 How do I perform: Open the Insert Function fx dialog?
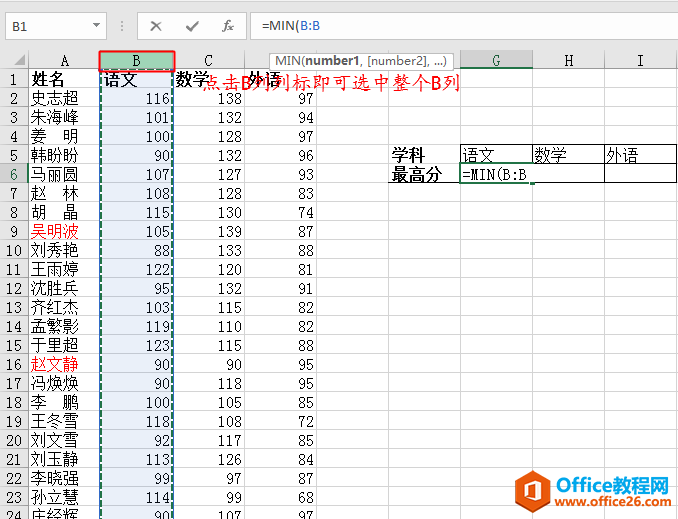pos(228,26)
